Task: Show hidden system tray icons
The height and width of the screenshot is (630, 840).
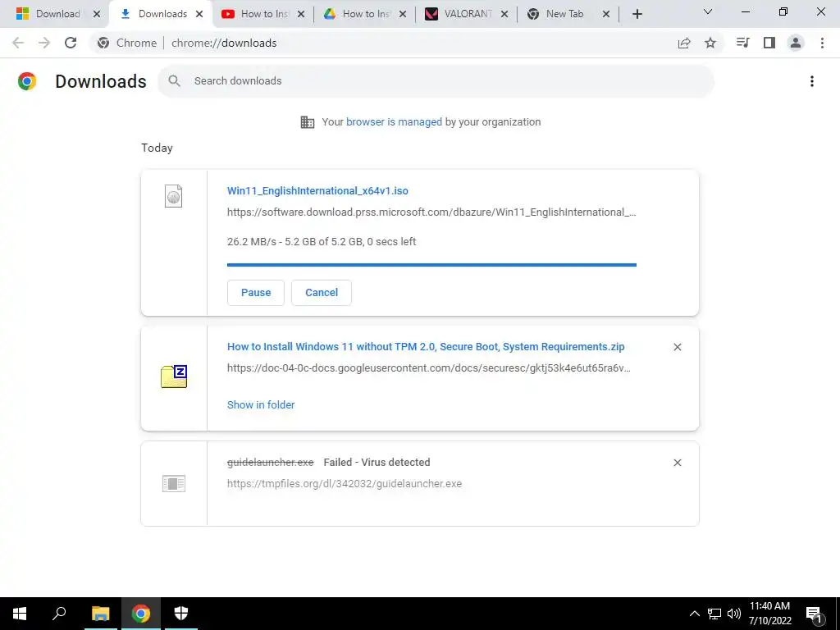Action: (x=694, y=614)
